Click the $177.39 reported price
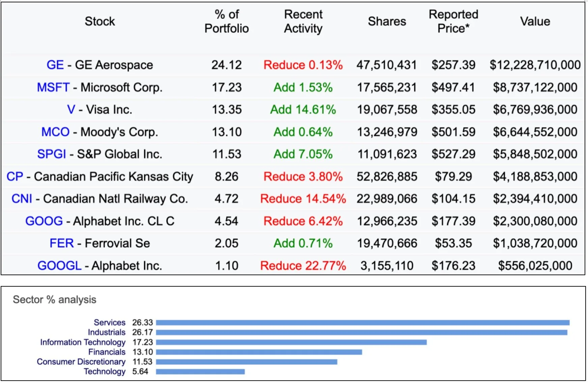 [x=453, y=221]
